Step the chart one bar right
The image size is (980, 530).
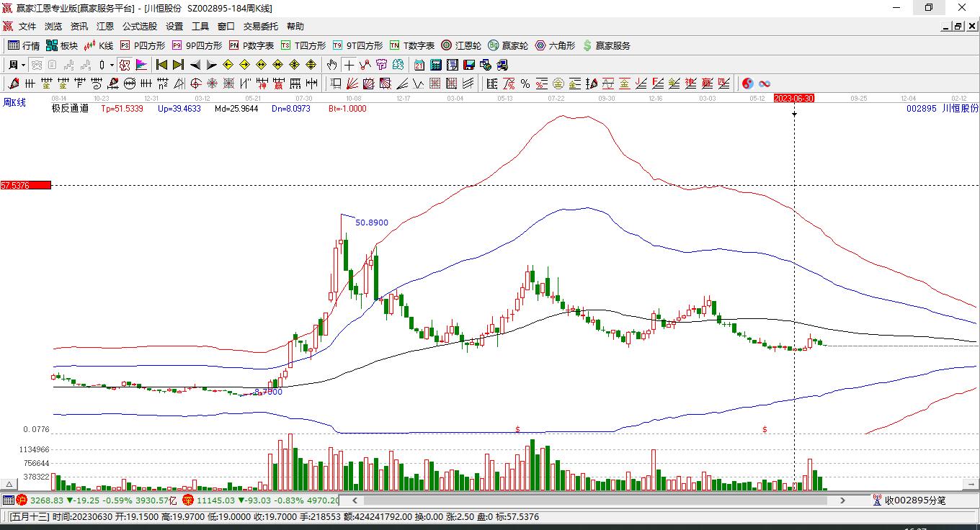click(211, 65)
